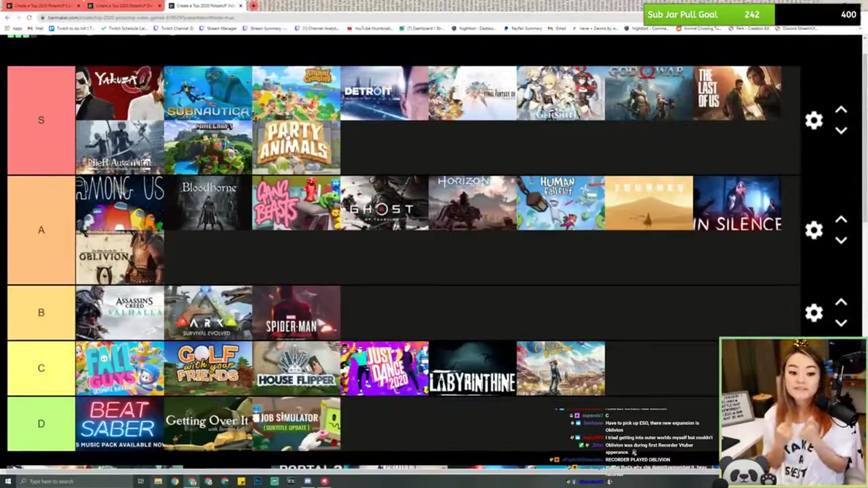The width and height of the screenshot is (868, 488).
Task: Move the B tier row up
Action: pos(841,302)
